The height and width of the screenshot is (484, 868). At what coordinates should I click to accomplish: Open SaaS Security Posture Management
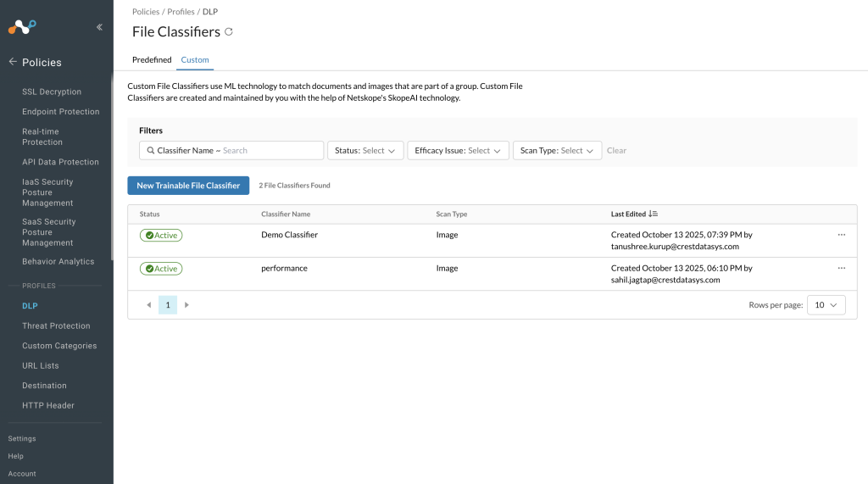pos(48,232)
